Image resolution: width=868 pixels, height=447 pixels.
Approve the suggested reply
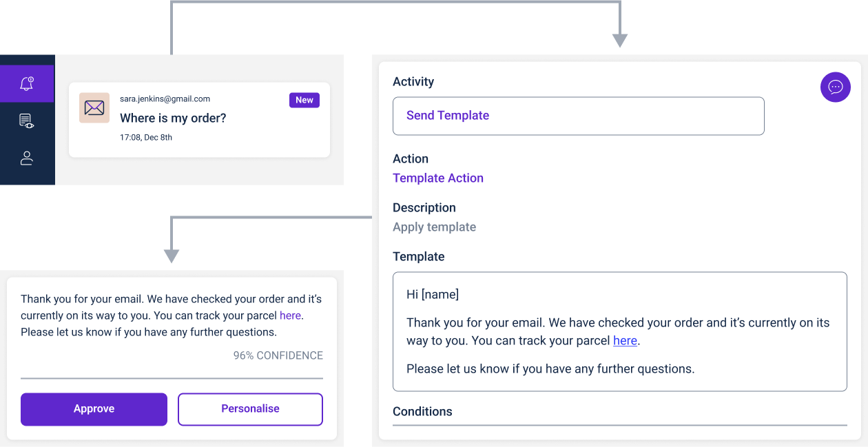click(94, 409)
